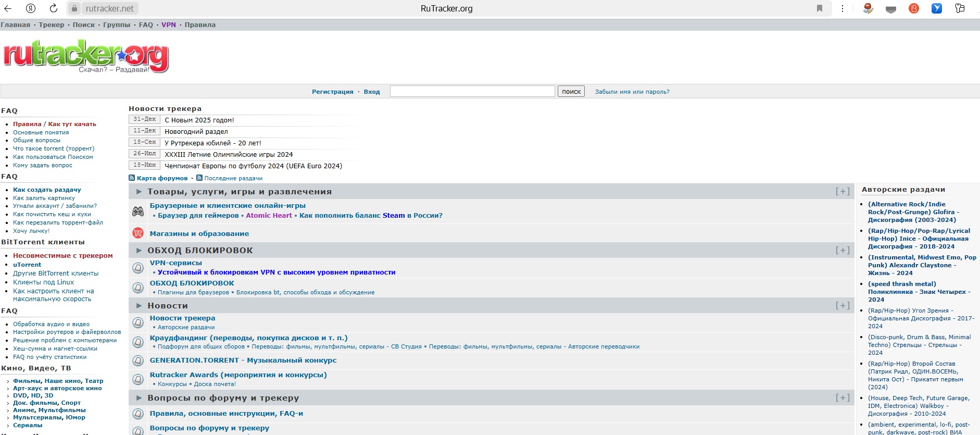The width and height of the screenshot is (980, 435).
Task: Open news У Рутрекера юбилей - 20 лет!
Action: click(x=213, y=143)
